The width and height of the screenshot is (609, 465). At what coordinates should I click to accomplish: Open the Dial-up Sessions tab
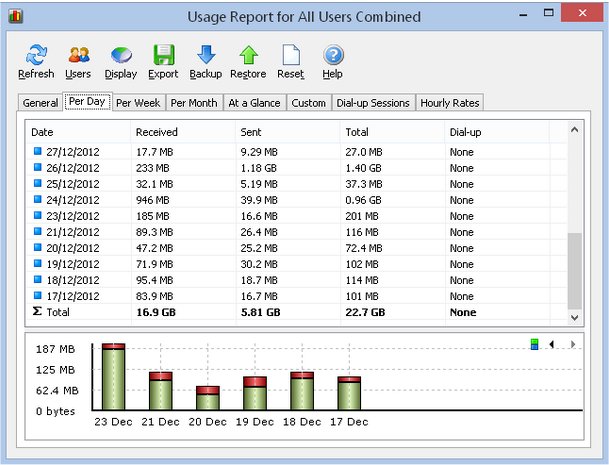[x=373, y=103]
